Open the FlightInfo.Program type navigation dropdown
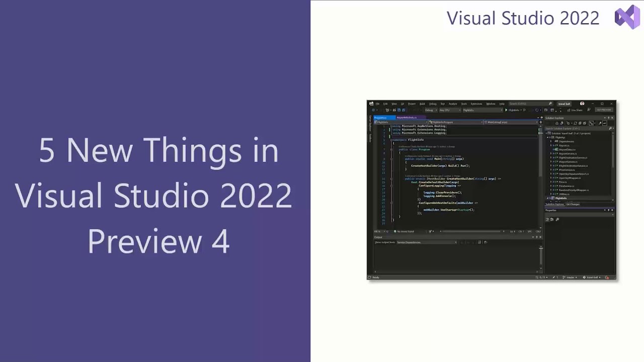 coord(455,122)
